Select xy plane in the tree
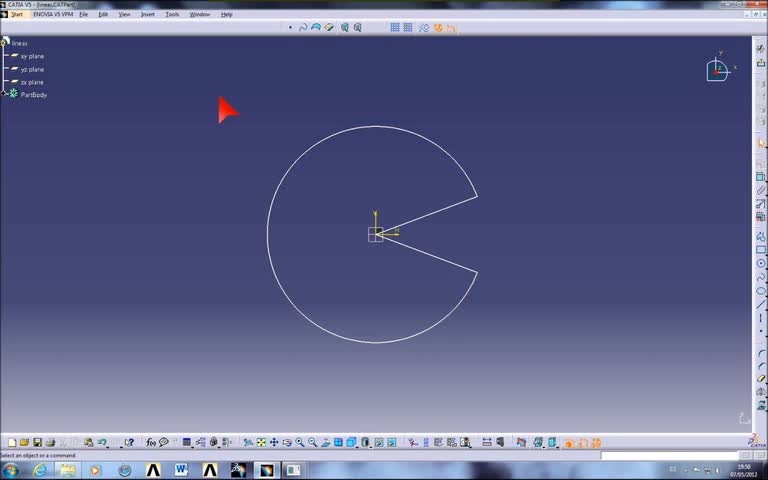The width and height of the screenshot is (768, 480). [x=32, y=56]
